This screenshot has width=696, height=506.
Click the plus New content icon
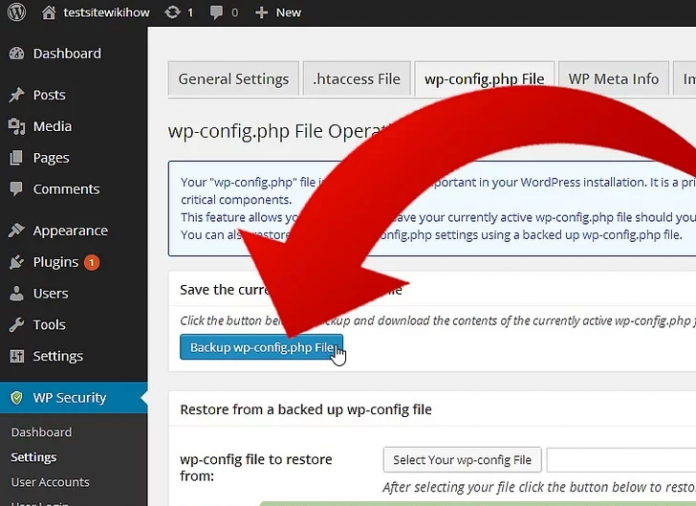pos(261,12)
